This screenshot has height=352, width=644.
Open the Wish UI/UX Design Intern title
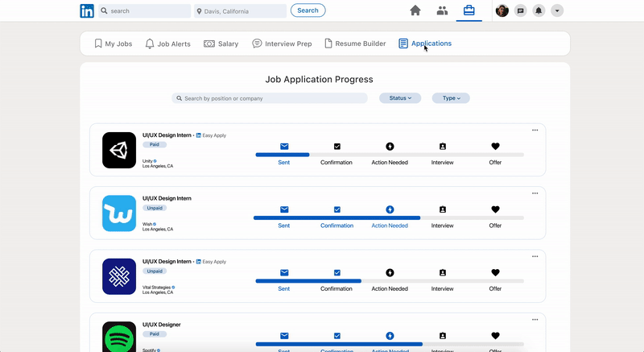[x=167, y=198]
